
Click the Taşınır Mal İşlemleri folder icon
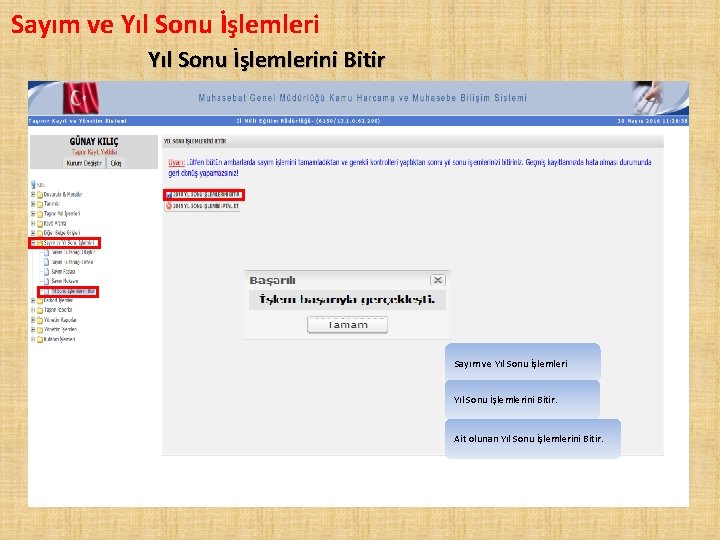pos(40,214)
